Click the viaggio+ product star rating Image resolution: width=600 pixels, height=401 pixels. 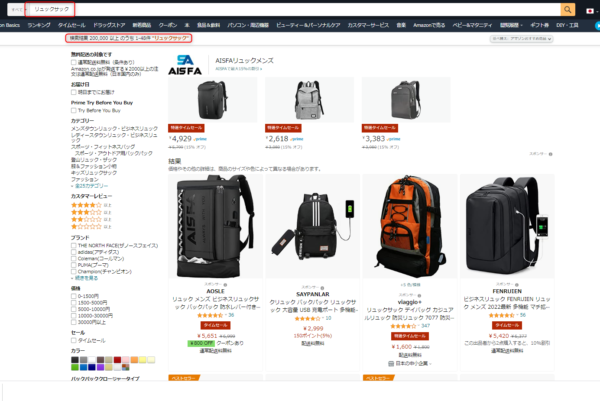click(x=403, y=326)
